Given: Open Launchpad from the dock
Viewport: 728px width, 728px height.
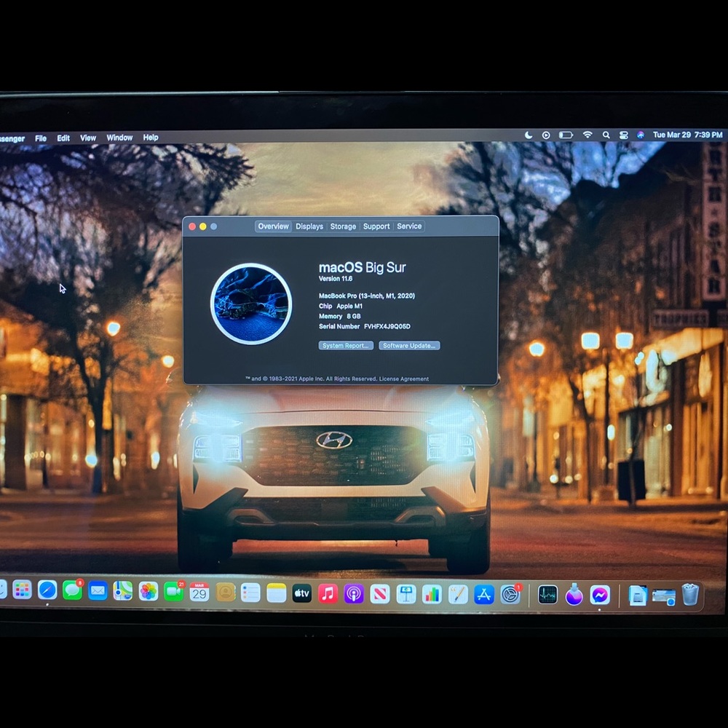Looking at the screenshot, I should coord(22,590).
